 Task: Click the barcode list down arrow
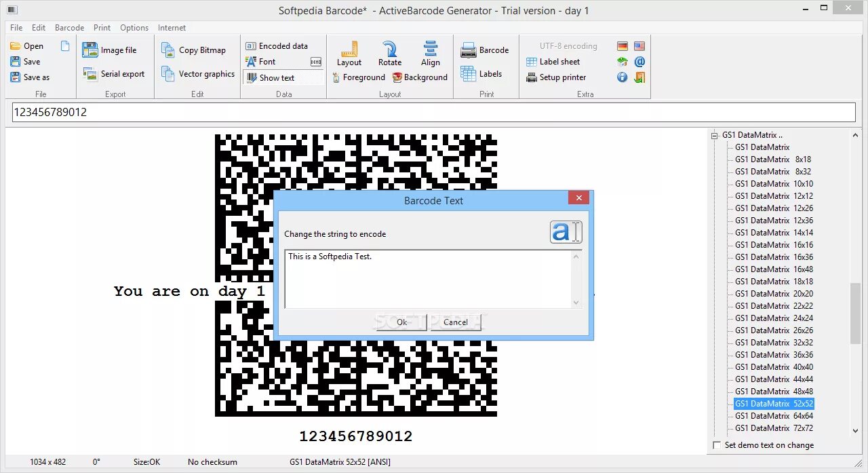click(855, 430)
